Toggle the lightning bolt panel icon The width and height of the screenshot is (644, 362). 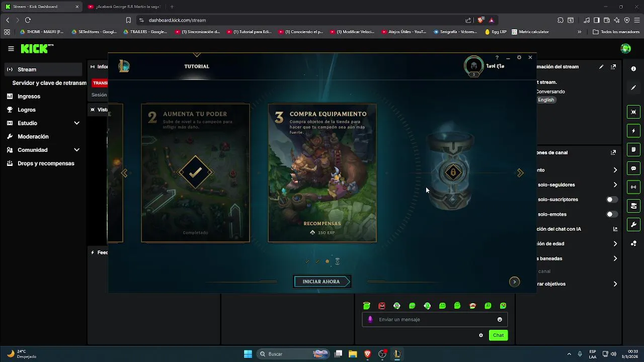pos(633,131)
